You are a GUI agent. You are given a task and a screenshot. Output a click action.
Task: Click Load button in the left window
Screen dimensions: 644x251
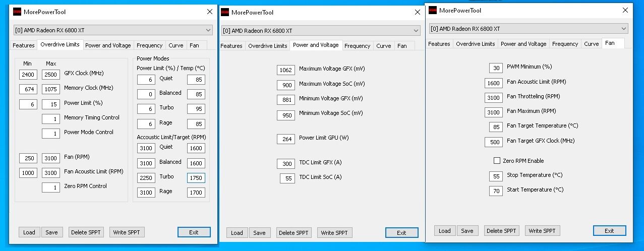click(x=29, y=232)
